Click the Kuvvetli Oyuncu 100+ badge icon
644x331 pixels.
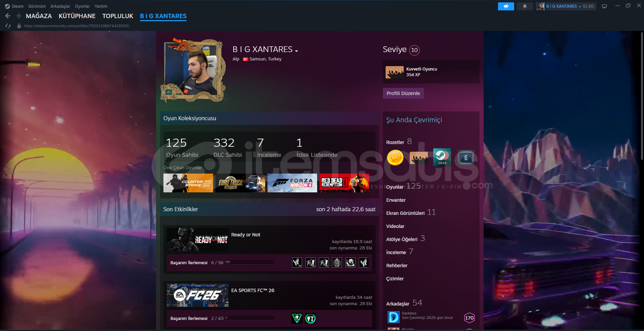tap(395, 72)
